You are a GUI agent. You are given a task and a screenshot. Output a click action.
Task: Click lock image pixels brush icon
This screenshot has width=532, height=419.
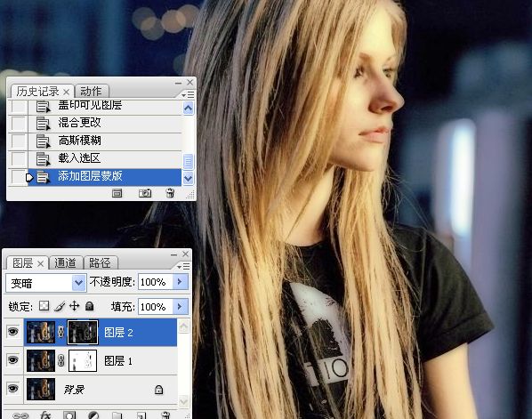[60, 306]
